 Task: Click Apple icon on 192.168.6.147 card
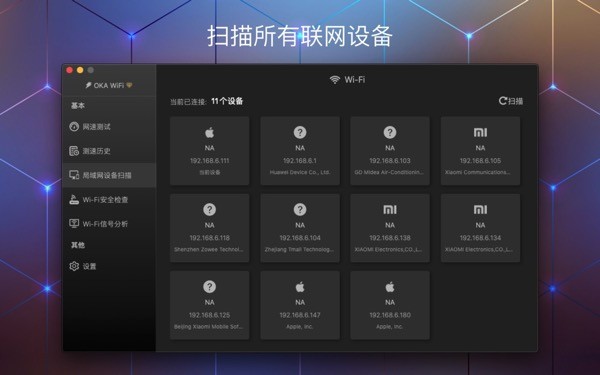pyautogui.click(x=300, y=287)
